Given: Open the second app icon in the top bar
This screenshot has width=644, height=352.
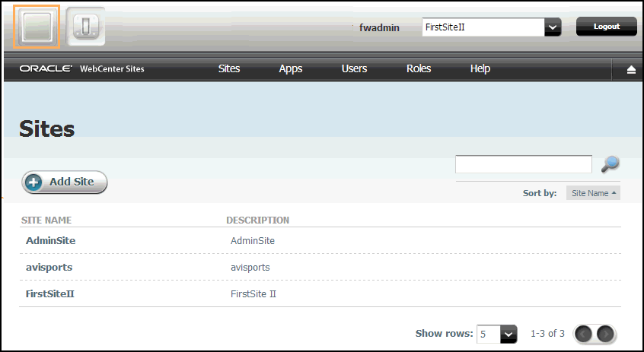Looking at the screenshot, I should click(x=85, y=27).
